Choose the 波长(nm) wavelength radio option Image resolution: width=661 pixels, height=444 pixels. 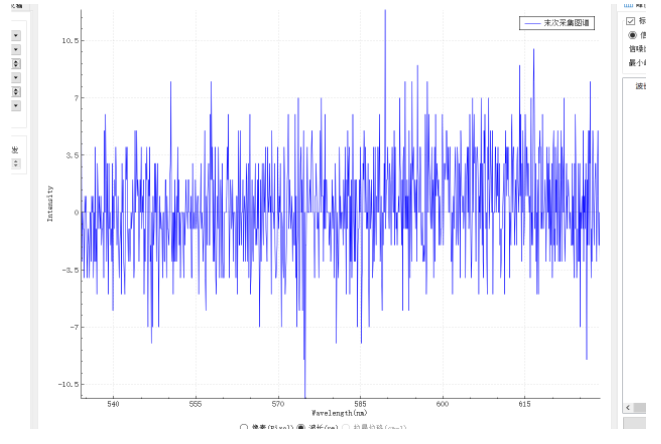(301, 427)
